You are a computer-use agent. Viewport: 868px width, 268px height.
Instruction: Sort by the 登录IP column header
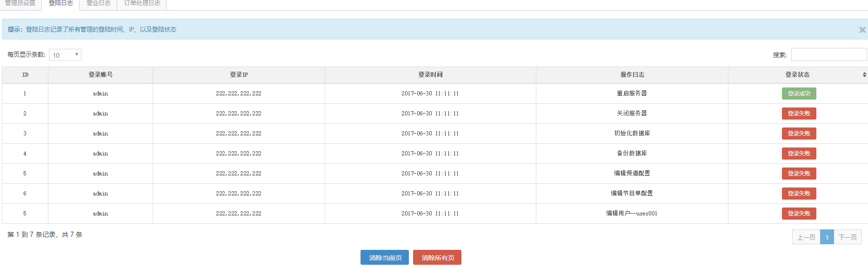pyautogui.click(x=239, y=75)
